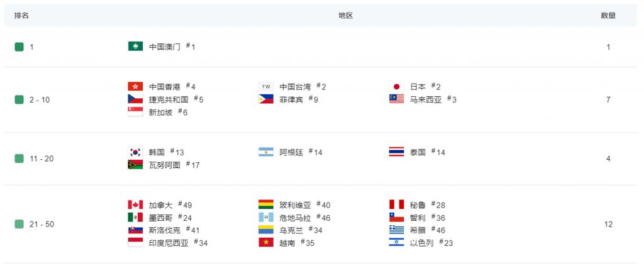Screen dimensions: 644x268
Task: Click the 数量 column header
Action: (x=608, y=16)
